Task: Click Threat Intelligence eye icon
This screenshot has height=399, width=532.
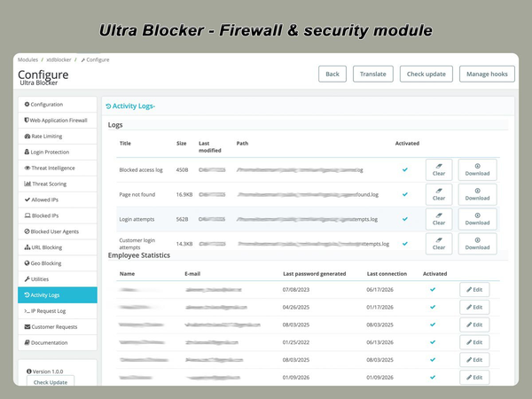Action: pos(27,168)
